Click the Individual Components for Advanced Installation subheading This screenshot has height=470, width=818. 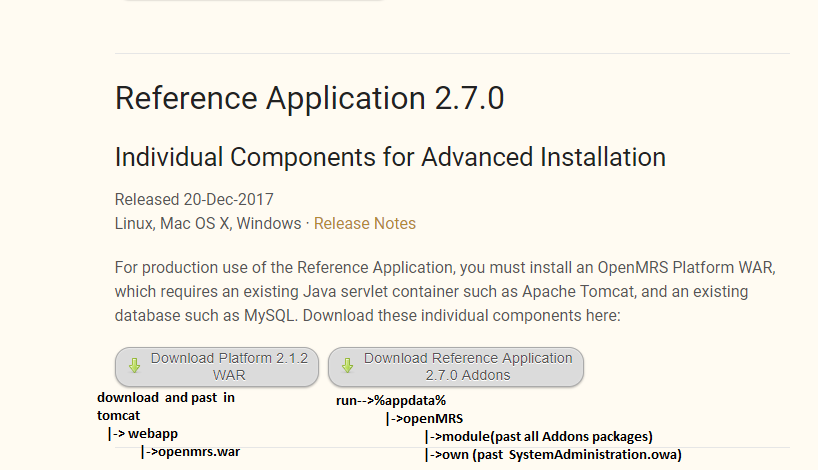pyautogui.click(x=390, y=157)
